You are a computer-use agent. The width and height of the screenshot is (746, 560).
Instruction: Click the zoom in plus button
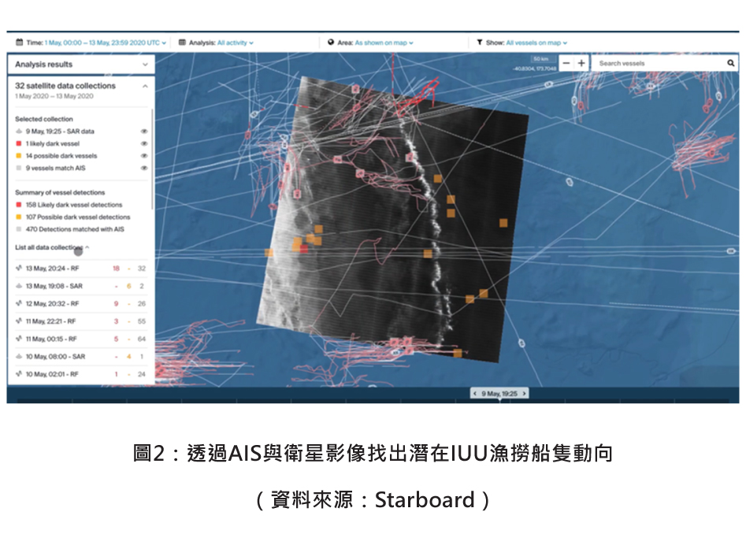pyautogui.click(x=581, y=63)
